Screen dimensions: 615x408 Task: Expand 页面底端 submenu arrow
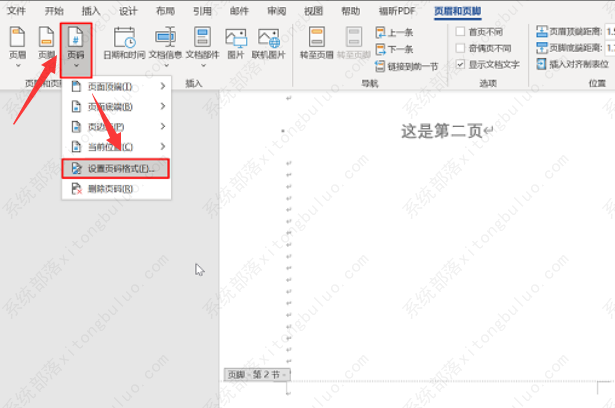pos(163,106)
